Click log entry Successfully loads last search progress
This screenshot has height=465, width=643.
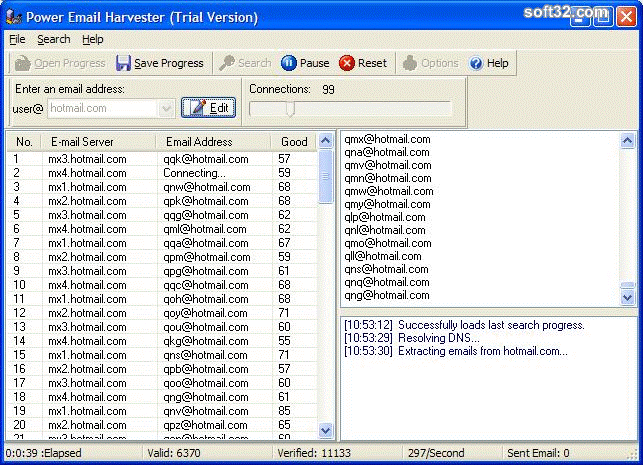click(x=464, y=325)
